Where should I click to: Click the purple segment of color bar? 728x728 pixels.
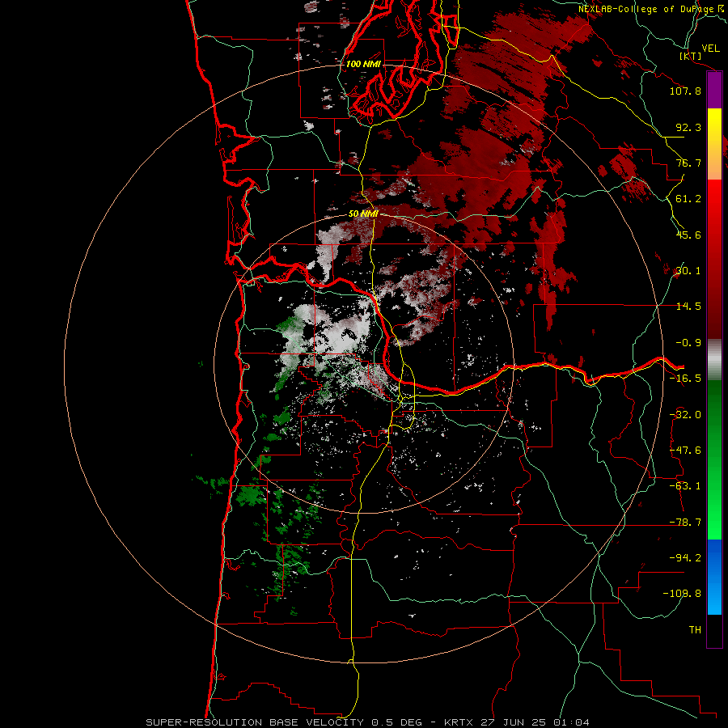tap(714, 91)
